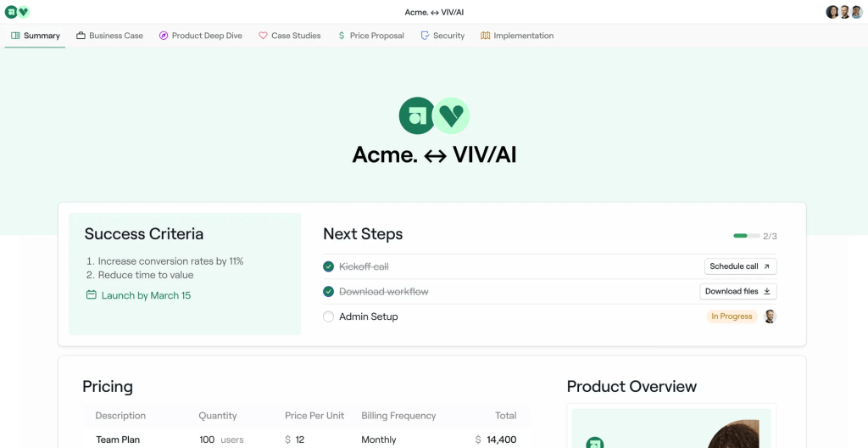Uncheck the Download workflow step
Image resolution: width=868 pixels, height=448 pixels.
click(328, 292)
